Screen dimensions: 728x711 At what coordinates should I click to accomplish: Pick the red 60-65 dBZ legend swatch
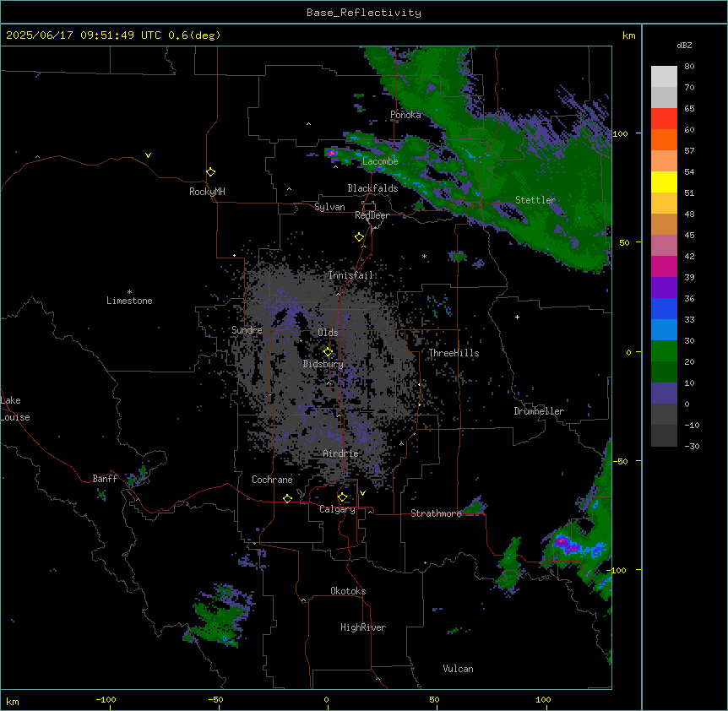[x=664, y=119]
